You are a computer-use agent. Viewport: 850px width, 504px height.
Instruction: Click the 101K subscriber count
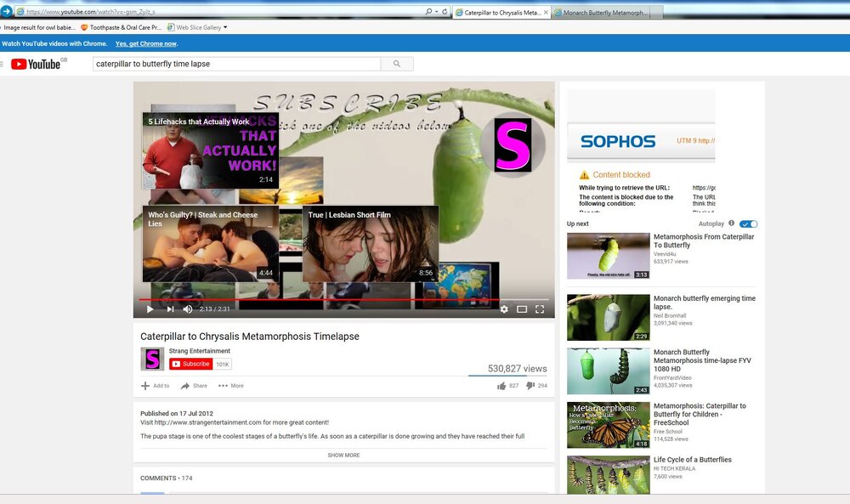coord(222,364)
